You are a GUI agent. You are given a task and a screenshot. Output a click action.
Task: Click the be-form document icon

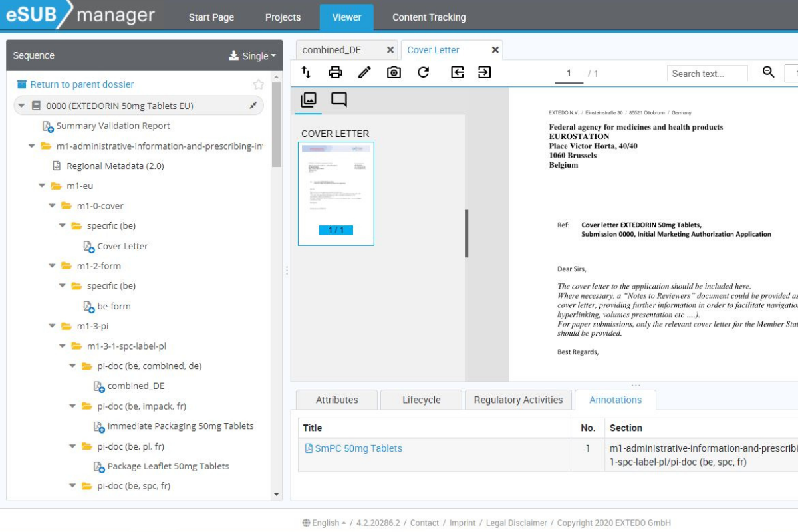(x=89, y=307)
